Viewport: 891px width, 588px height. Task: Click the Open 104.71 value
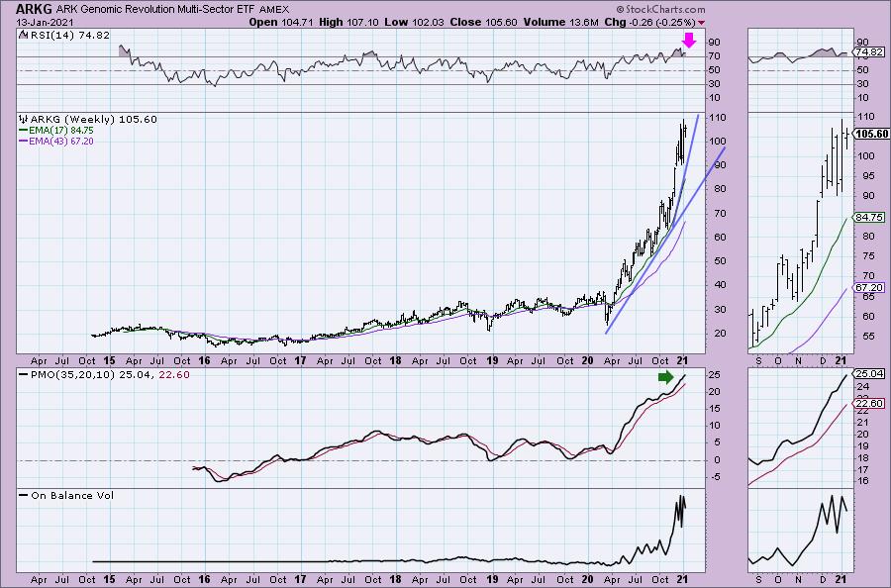(281, 22)
